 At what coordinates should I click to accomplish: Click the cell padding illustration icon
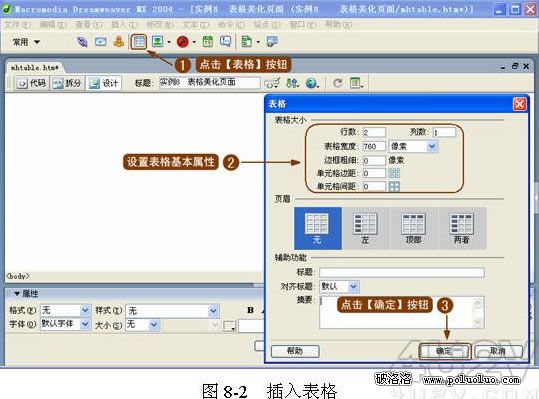[x=394, y=173]
